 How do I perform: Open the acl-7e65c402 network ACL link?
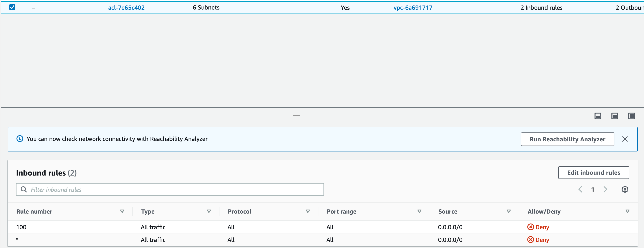(x=126, y=8)
